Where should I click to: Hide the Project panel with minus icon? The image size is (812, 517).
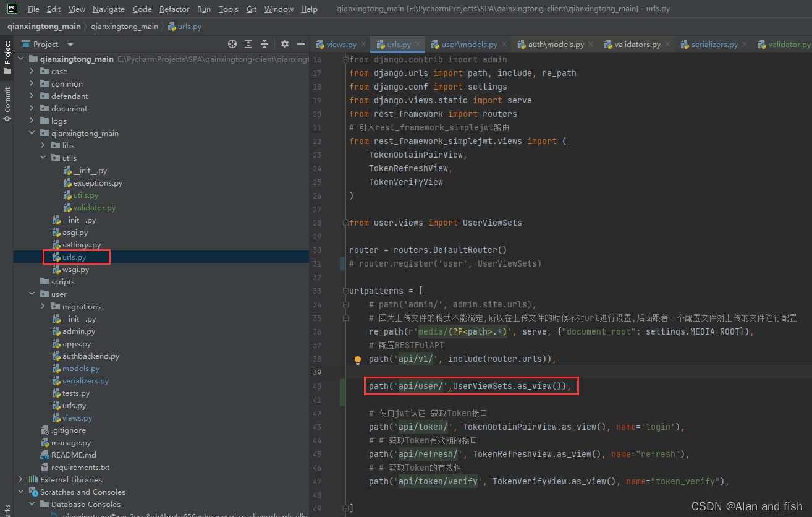[301, 44]
